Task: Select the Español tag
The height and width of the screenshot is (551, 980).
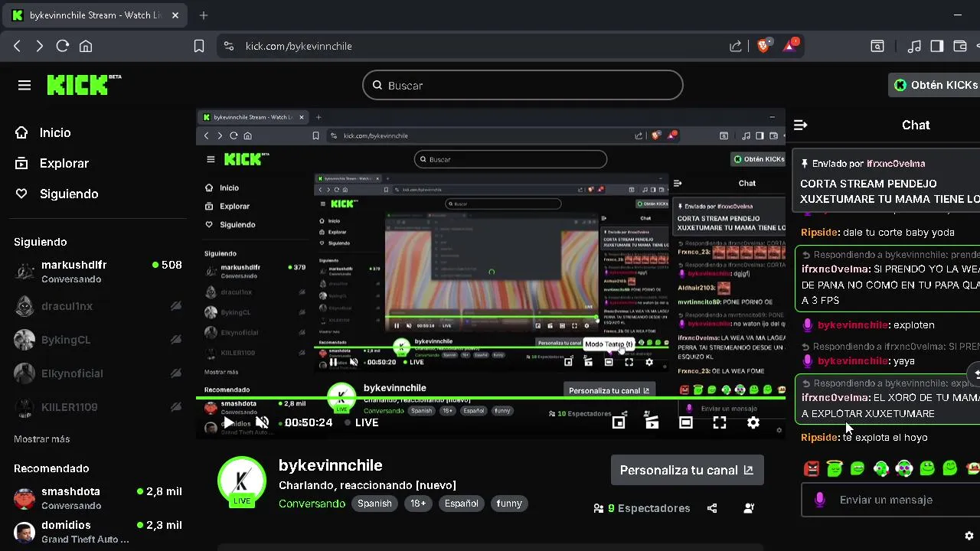Action: tap(462, 504)
